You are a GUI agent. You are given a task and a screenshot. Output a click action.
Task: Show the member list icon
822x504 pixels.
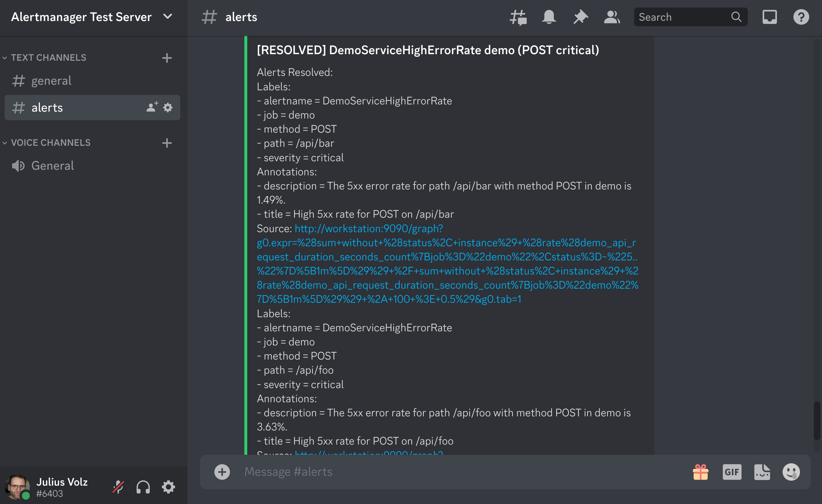611,17
